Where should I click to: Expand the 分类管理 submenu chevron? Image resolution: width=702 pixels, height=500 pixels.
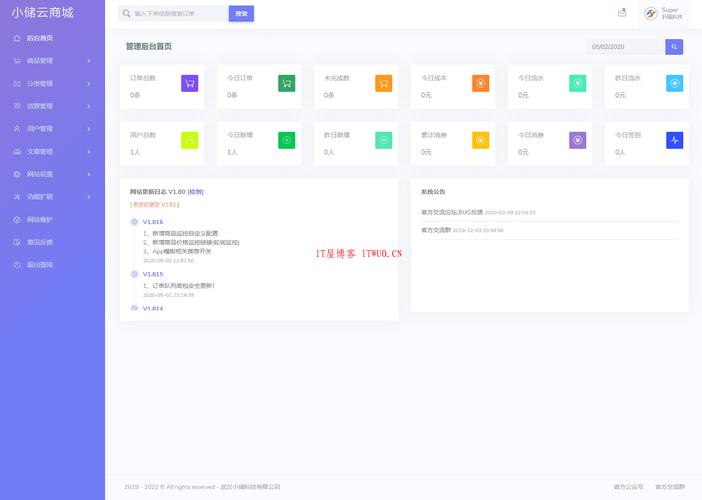(x=89, y=84)
